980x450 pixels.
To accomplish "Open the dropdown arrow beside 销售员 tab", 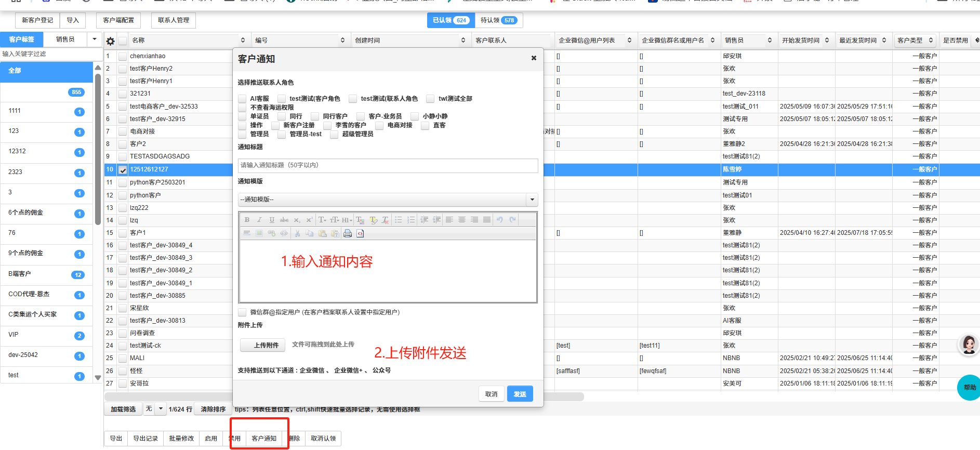I will [x=94, y=39].
